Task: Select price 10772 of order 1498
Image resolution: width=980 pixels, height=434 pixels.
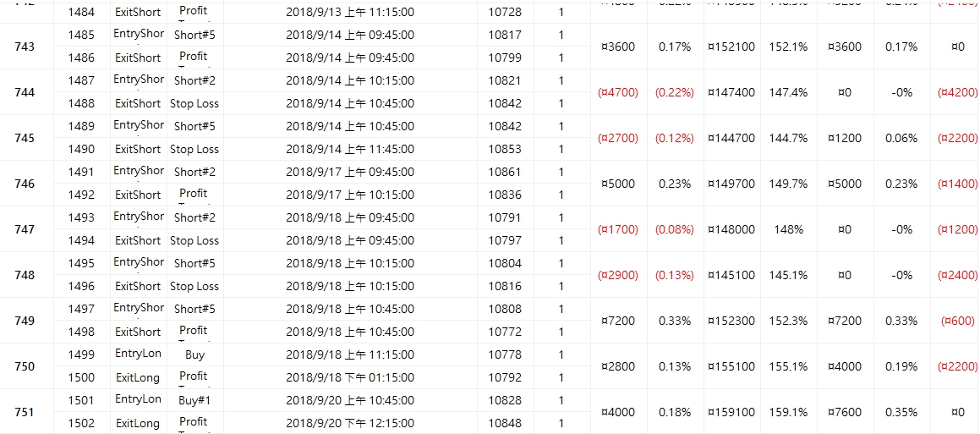Action: point(505,332)
